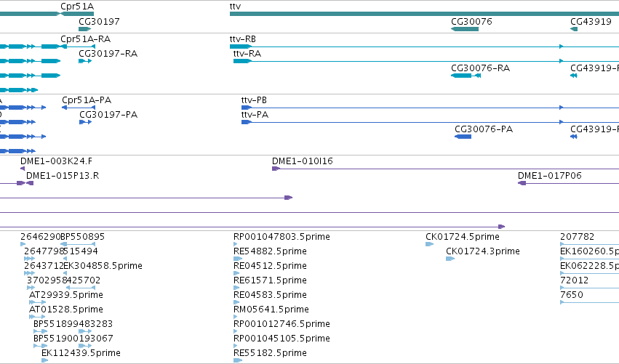Screen dimensions: 619x364
Task: Click the CG30076-PA coding region block
Action: click(x=463, y=137)
